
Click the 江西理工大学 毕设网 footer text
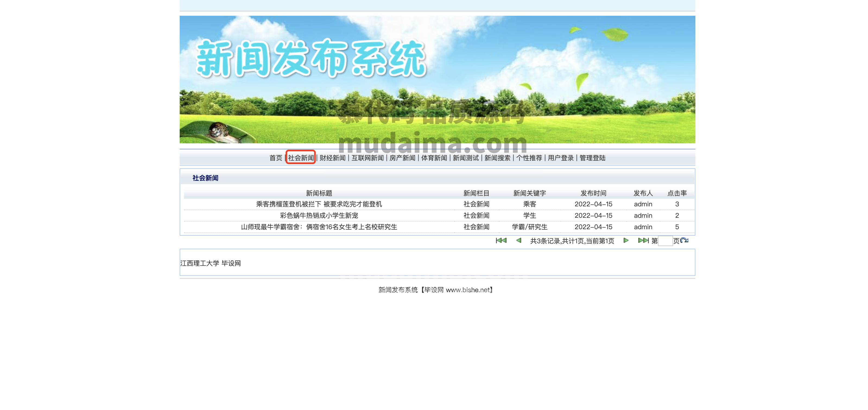click(x=211, y=263)
